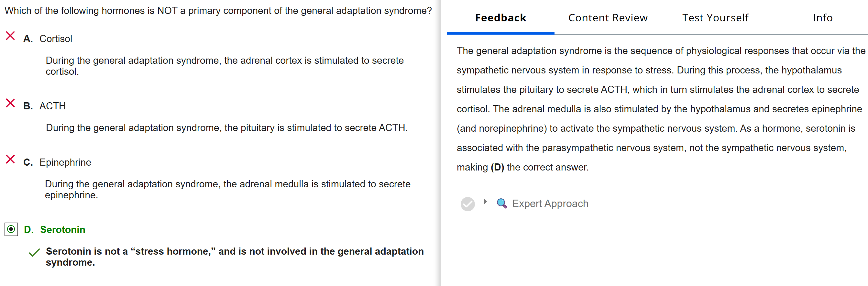Open the Test Yourself tab
The height and width of the screenshot is (286, 868).
715,18
